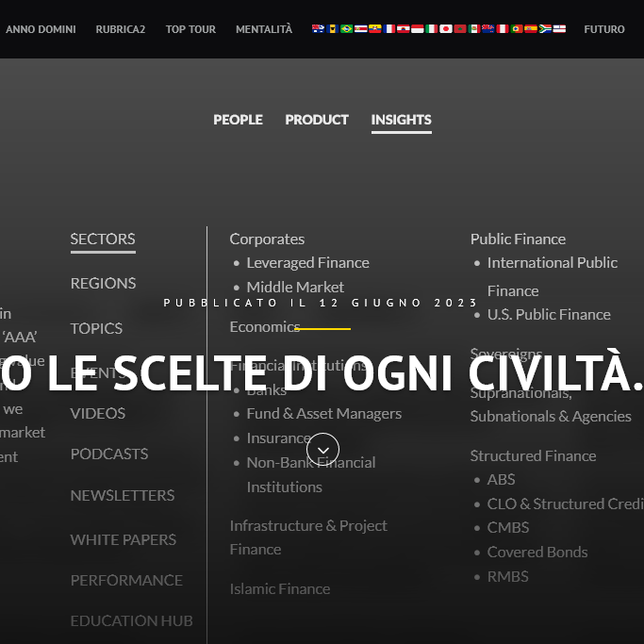Image resolution: width=644 pixels, height=644 pixels.
Task: Click the Morocco flag icon
Action: pos(460,29)
